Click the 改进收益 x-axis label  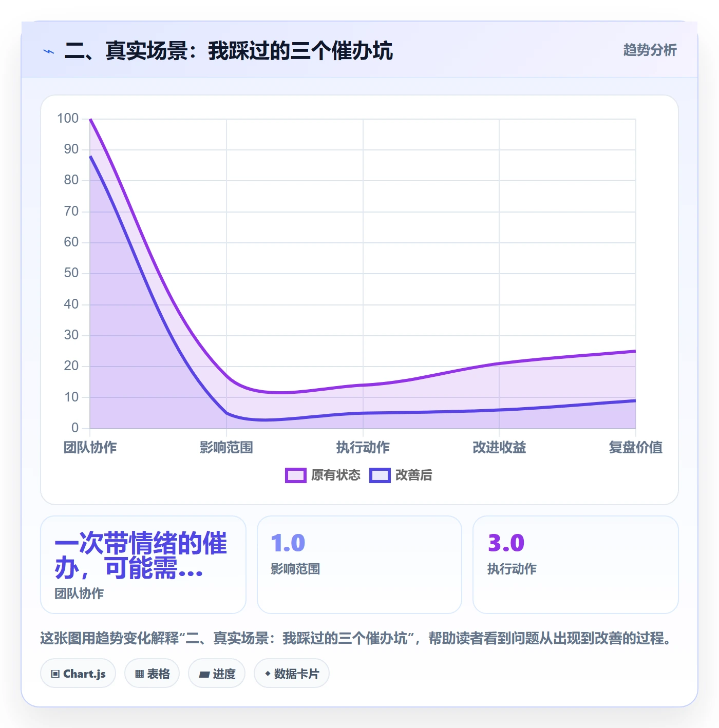click(x=499, y=448)
